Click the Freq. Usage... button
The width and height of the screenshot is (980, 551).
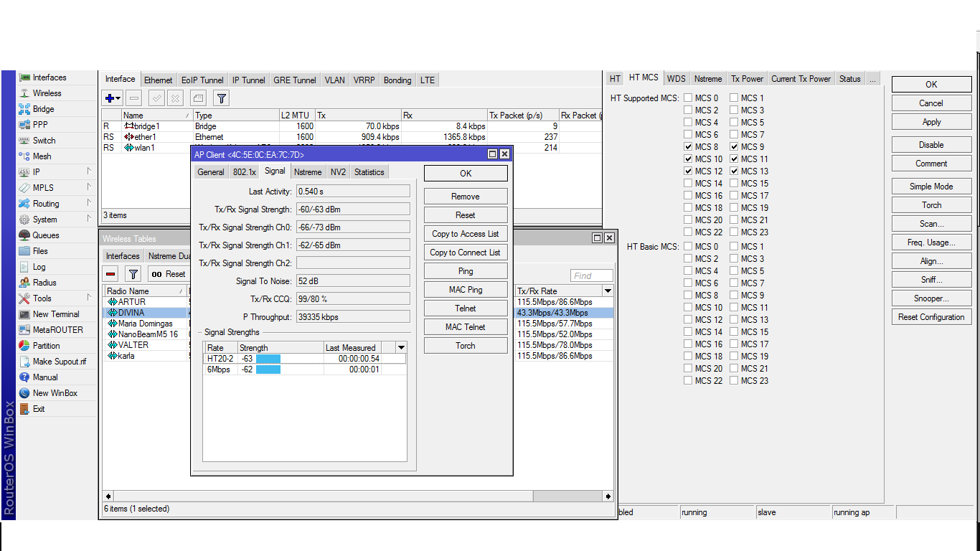point(930,242)
